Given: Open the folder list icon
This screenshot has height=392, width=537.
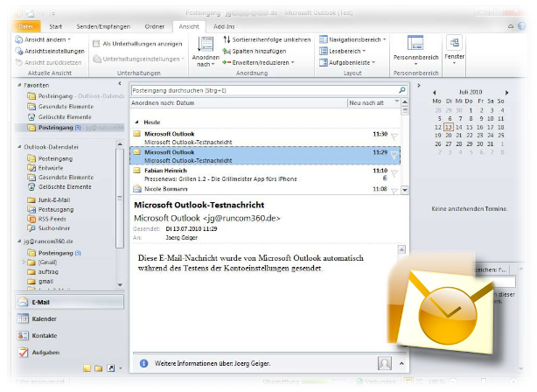Looking at the screenshot, I should click(99, 368).
